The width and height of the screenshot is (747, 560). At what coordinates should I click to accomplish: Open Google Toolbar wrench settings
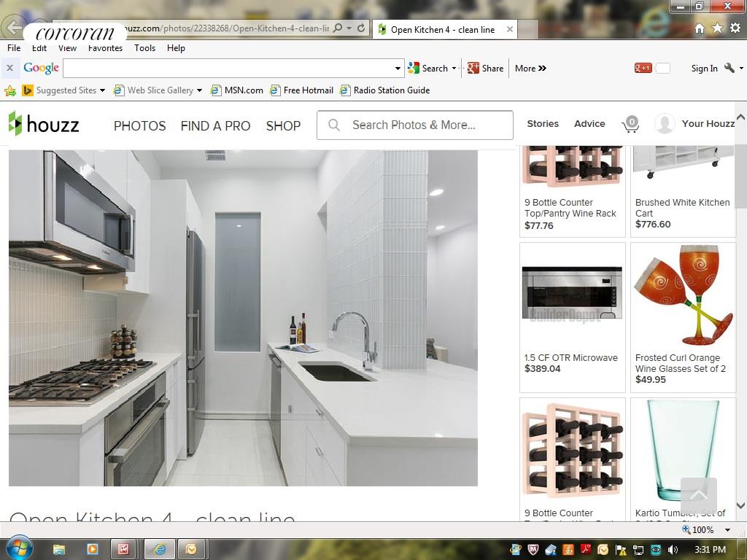click(x=729, y=68)
